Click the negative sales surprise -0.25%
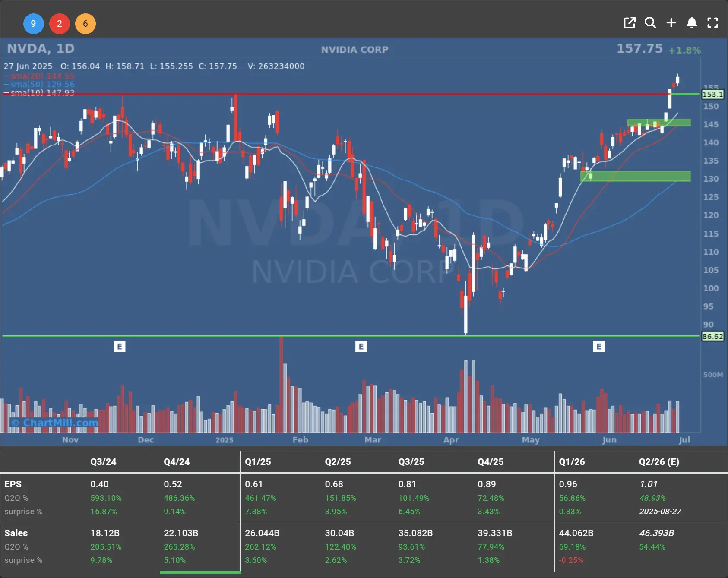 pyautogui.click(x=571, y=560)
